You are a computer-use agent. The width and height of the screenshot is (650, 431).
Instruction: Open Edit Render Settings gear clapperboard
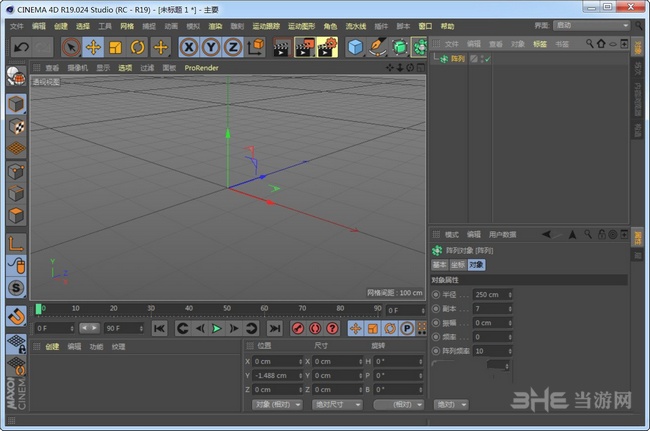coord(327,47)
